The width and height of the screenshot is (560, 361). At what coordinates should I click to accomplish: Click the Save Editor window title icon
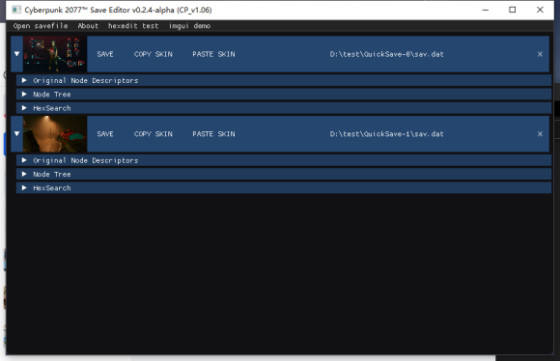coord(16,10)
